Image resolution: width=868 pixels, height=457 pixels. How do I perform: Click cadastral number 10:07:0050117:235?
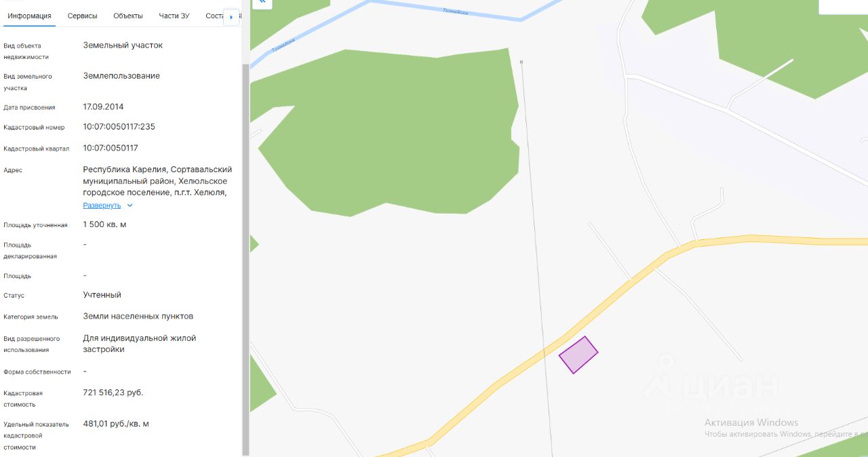119,127
